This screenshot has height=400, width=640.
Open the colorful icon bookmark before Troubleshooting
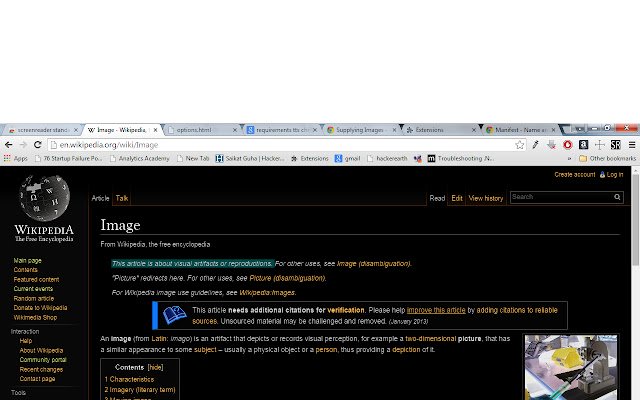pos(418,158)
